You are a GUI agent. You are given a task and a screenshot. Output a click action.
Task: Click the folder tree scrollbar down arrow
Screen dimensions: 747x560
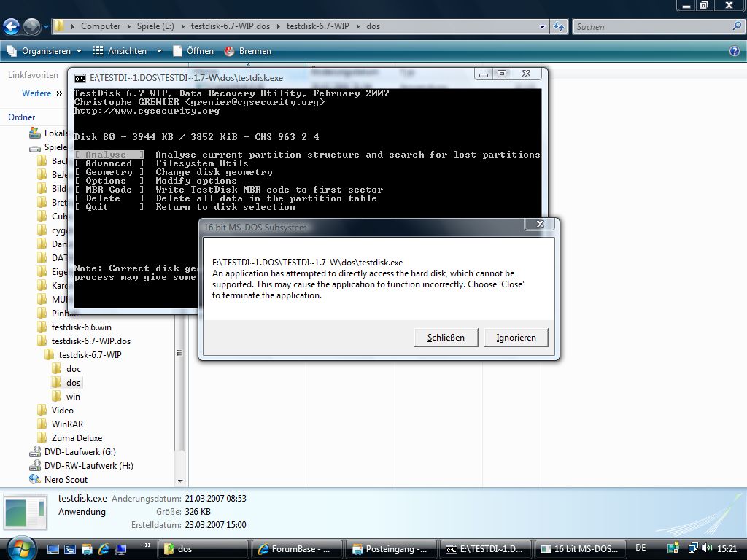pos(180,481)
